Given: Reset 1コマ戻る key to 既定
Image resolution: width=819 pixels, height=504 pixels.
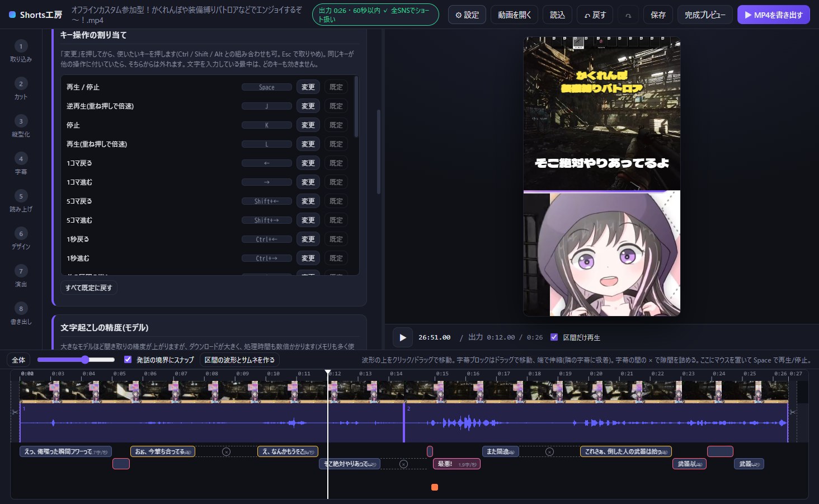Looking at the screenshot, I should 336,163.
